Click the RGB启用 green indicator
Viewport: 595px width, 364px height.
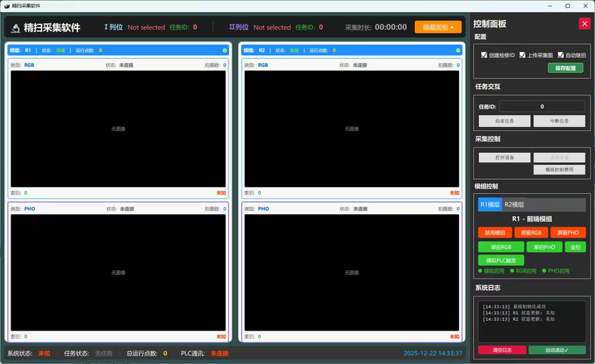pos(512,270)
